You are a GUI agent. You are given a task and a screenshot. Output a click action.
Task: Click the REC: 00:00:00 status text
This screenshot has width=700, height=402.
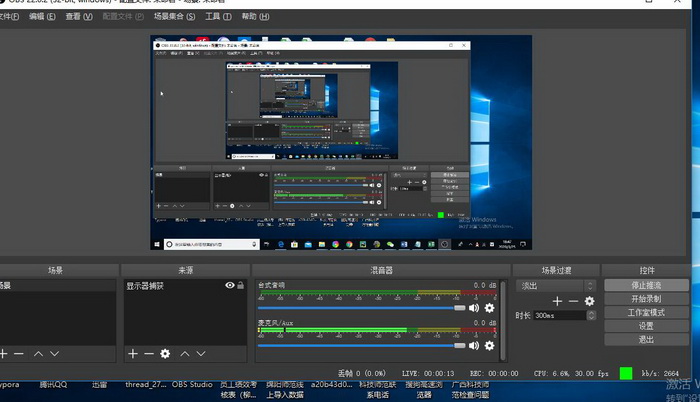494,373
